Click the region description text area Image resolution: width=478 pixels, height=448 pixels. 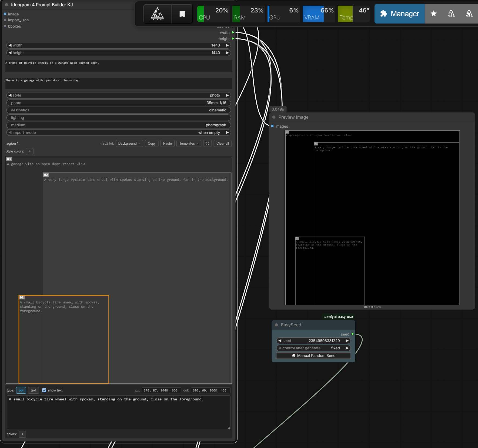119,412
